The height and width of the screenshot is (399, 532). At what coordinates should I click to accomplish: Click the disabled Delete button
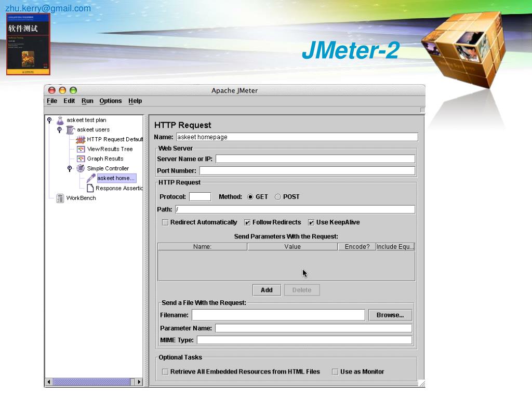(302, 290)
